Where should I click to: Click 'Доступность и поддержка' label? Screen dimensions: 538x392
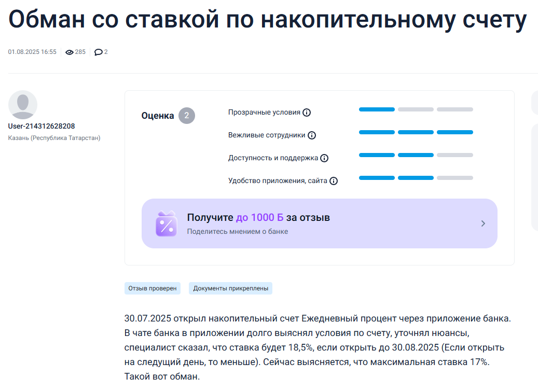(x=273, y=158)
